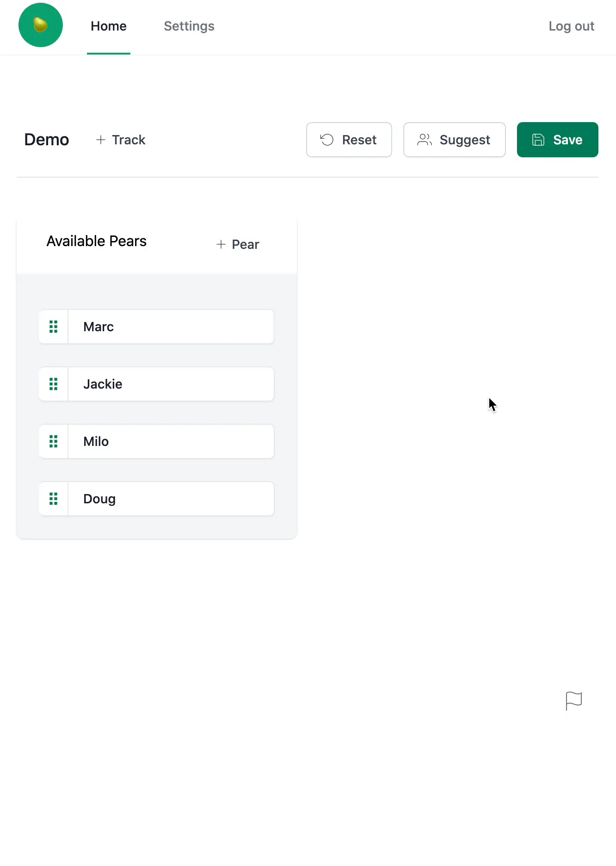Select the Jackie pear card

(156, 384)
